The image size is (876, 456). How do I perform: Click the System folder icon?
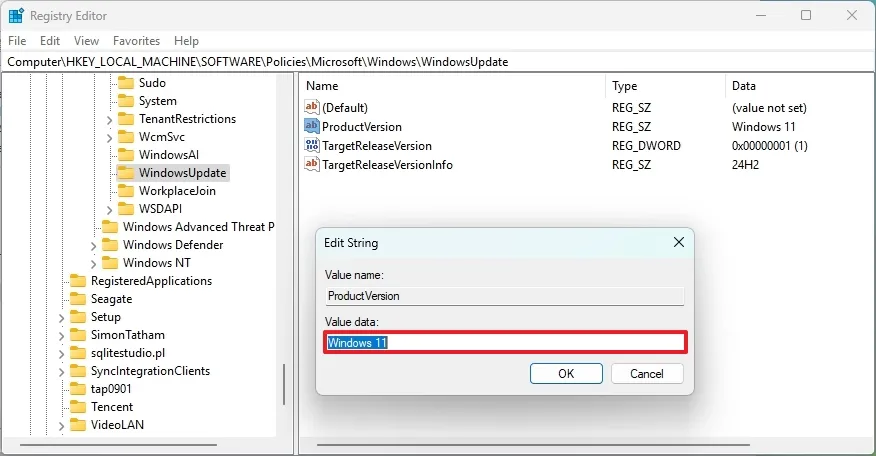[126, 101]
